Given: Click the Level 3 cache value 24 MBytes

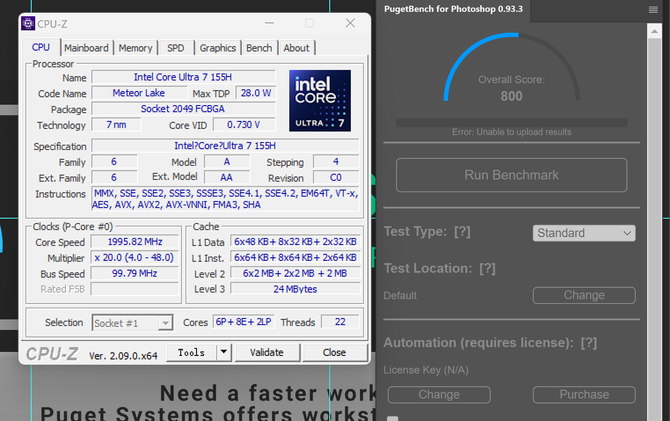Looking at the screenshot, I should (295, 289).
